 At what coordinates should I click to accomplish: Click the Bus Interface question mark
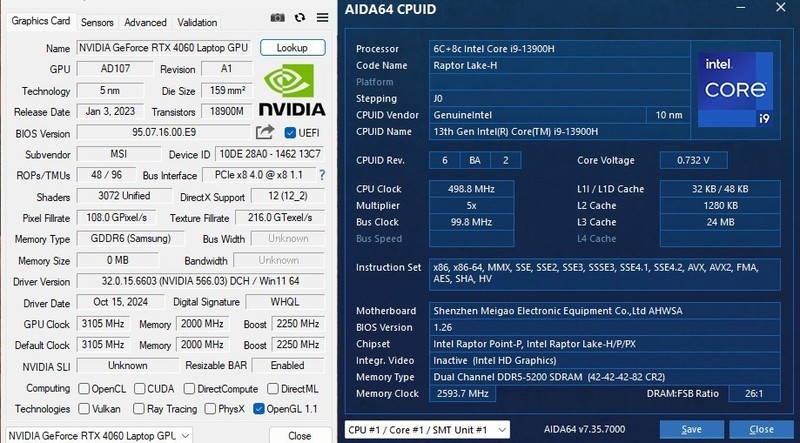pyautogui.click(x=322, y=175)
